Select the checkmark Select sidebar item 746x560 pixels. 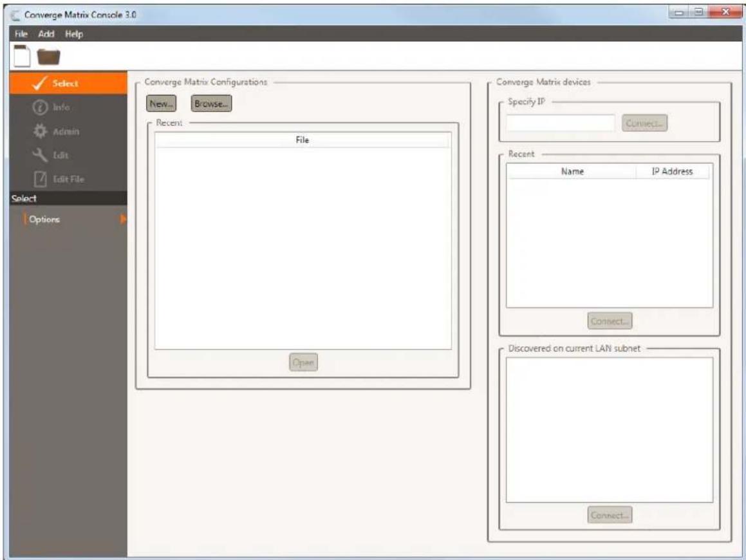[x=68, y=83]
